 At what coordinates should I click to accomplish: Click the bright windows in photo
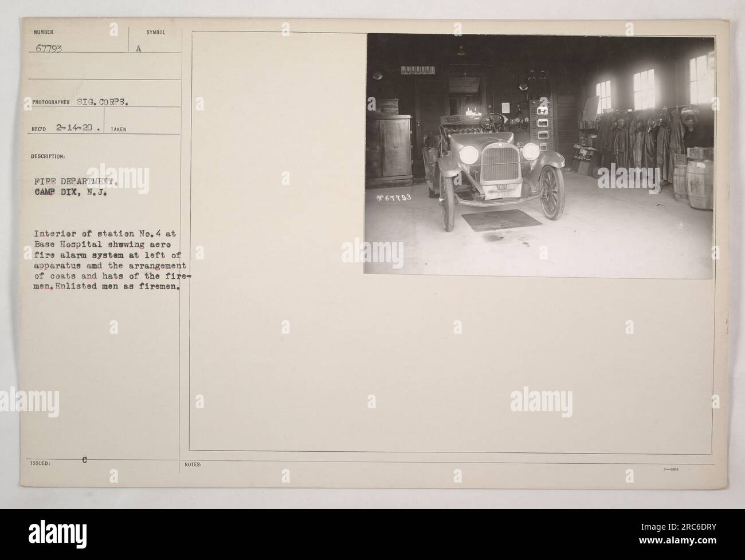click(653, 86)
